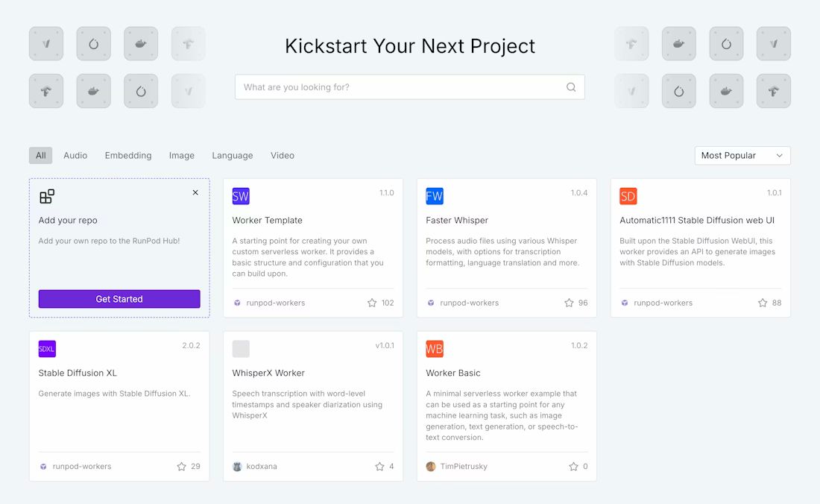This screenshot has width=820, height=504.
Task: Open the Worker Basic card title
Action: pyautogui.click(x=453, y=373)
